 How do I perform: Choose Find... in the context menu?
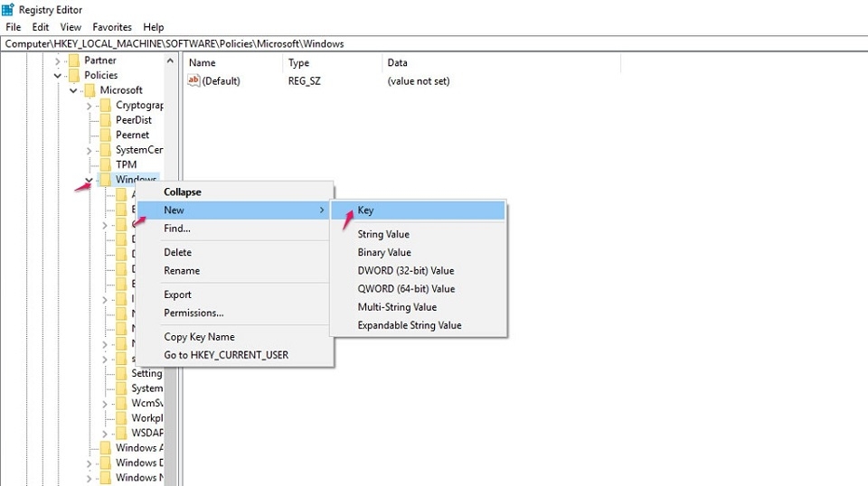coord(177,229)
